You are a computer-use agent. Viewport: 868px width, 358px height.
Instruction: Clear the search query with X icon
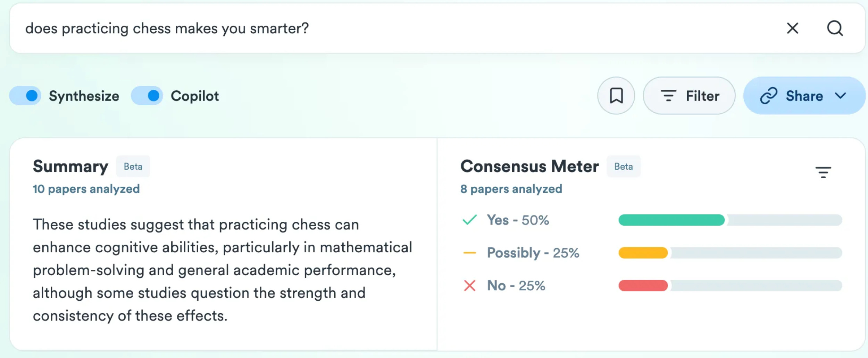pos(793,28)
